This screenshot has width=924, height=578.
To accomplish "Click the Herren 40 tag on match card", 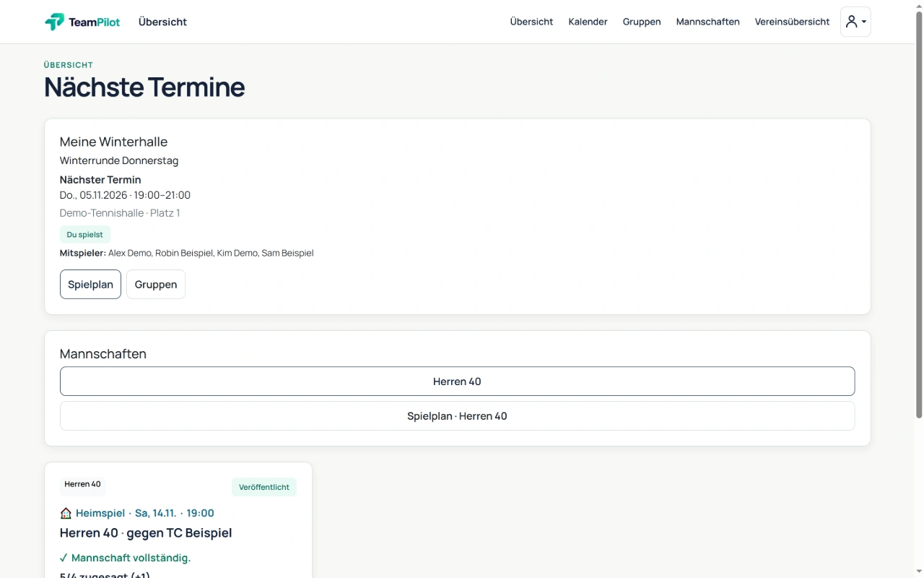I will pyautogui.click(x=82, y=484).
